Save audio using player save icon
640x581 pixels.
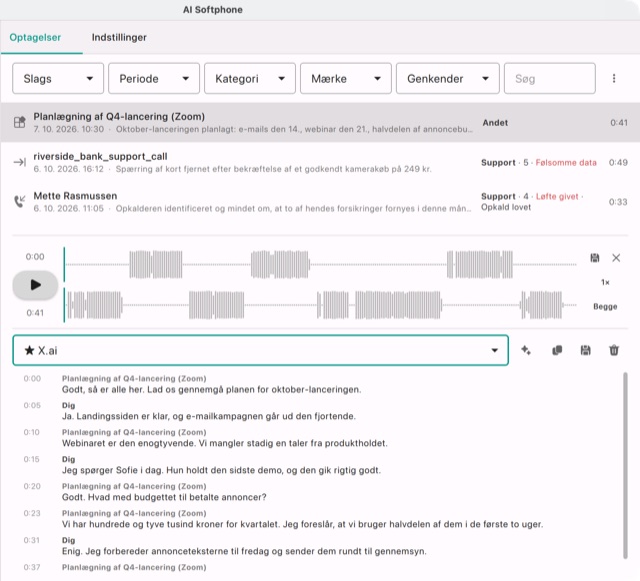pos(595,258)
